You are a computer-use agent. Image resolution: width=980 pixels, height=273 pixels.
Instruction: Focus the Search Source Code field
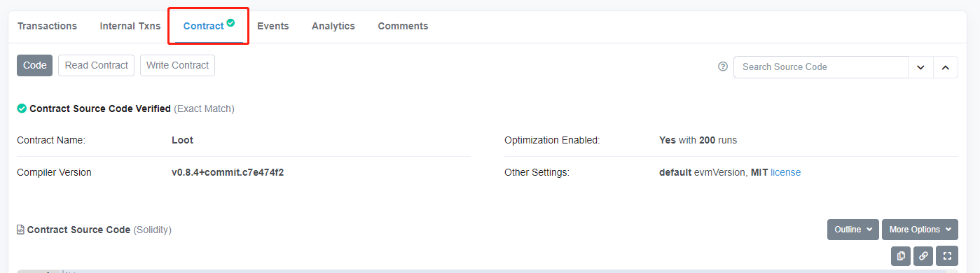(x=821, y=67)
